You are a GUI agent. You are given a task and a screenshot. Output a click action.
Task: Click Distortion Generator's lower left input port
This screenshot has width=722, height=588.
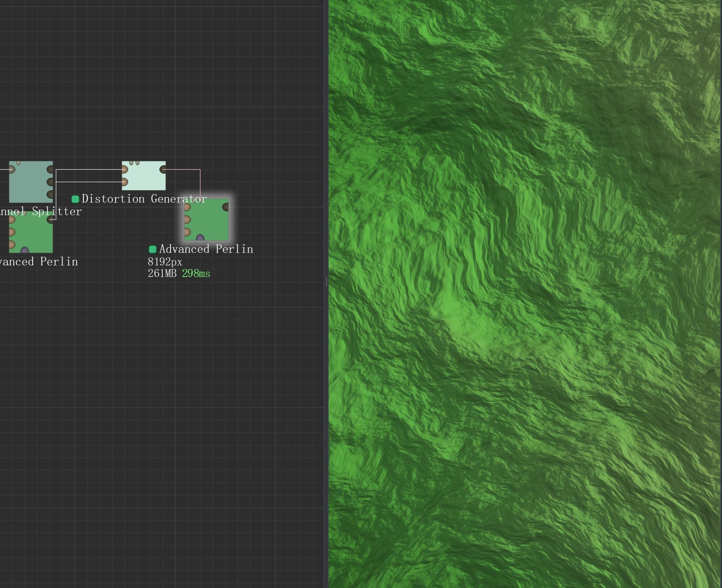[124, 182]
